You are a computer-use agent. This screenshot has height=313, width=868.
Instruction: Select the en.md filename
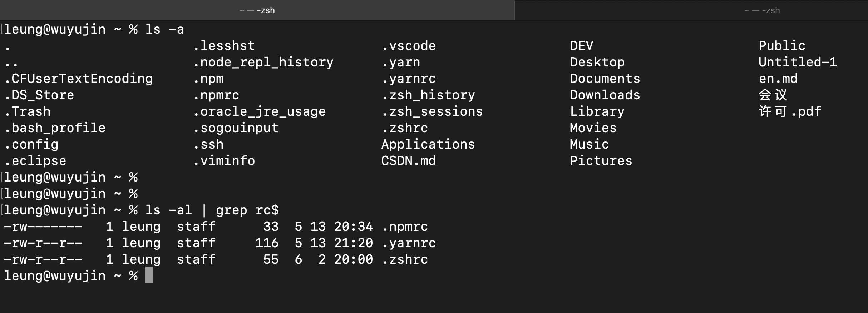click(x=778, y=78)
